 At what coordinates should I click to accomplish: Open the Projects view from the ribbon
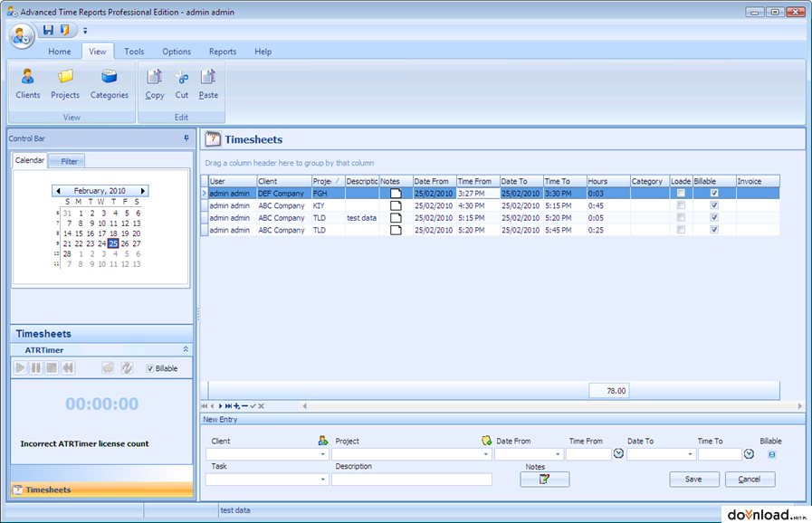(65, 84)
